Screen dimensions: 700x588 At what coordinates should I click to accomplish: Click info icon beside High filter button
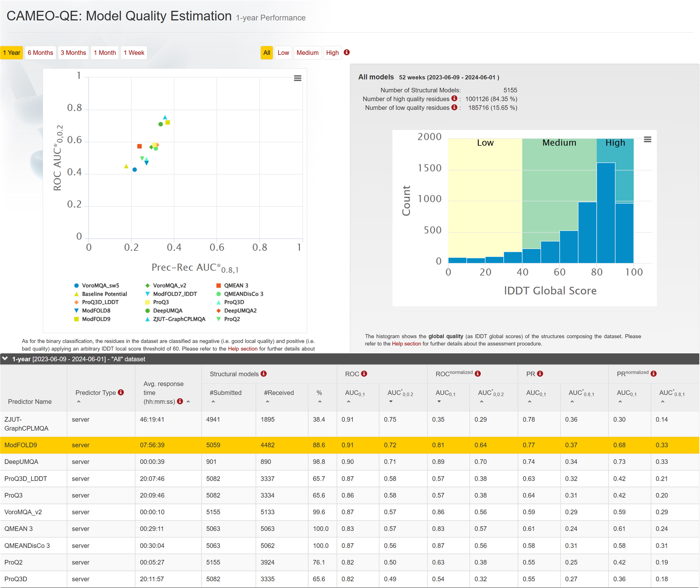(x=347, y=52)
